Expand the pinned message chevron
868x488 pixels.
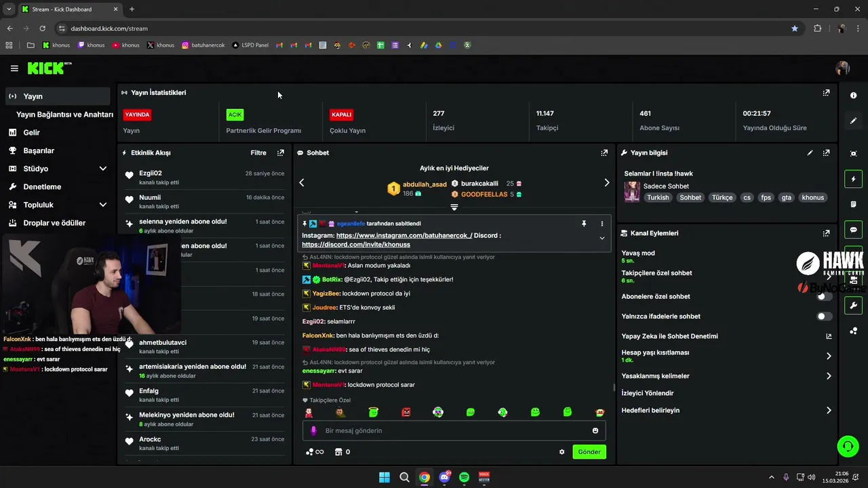pyautogui.click(x=601, y=238)
